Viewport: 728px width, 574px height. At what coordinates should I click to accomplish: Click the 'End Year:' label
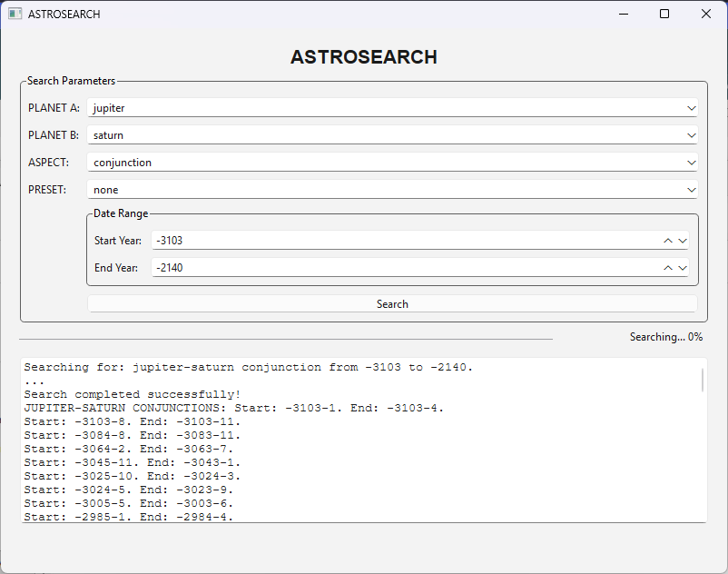pyautogui.click(x=116, y=268)
